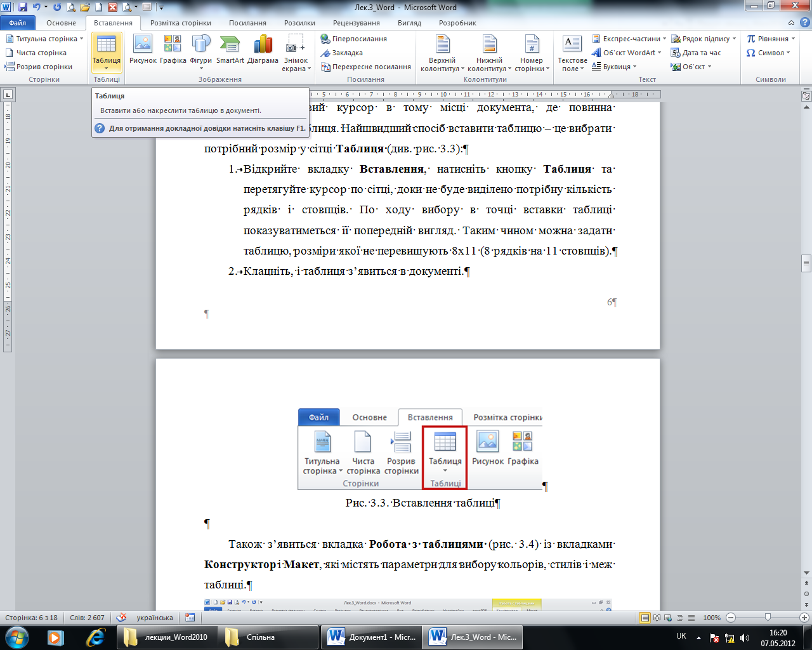Click the vertical scrollbar thumb
The width and height of the screenshot is (812, 650).
pyautogui.click(x=806, y=263)
